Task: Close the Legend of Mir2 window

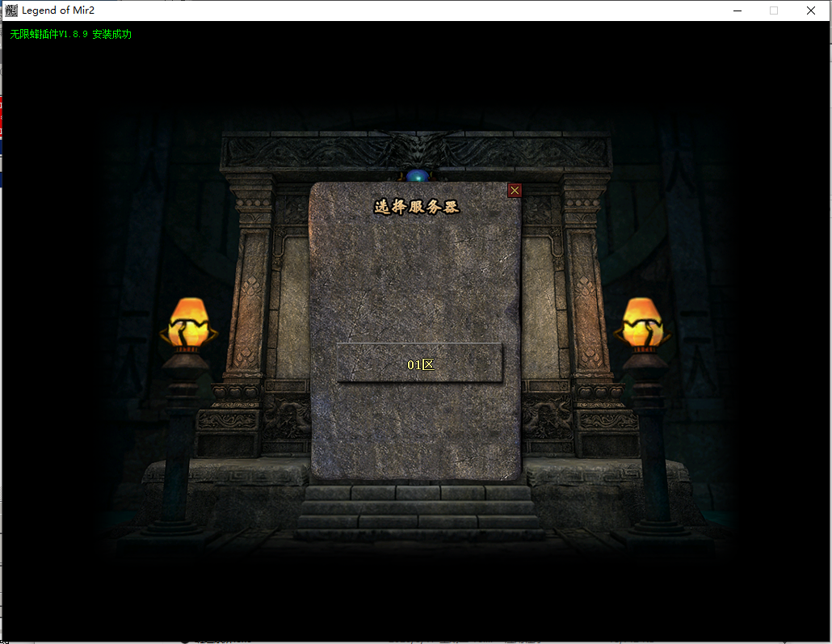Action: pyautogui.click(x=811, y=11)
